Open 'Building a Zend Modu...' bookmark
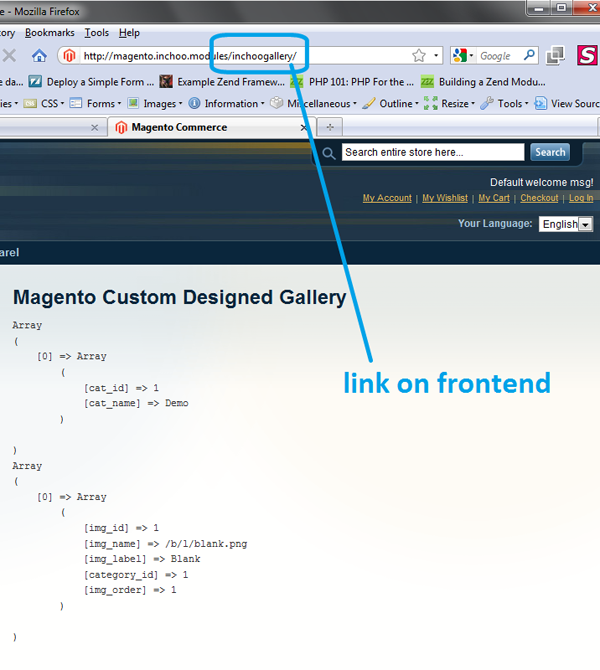600x670 pixels. [483, 82]
